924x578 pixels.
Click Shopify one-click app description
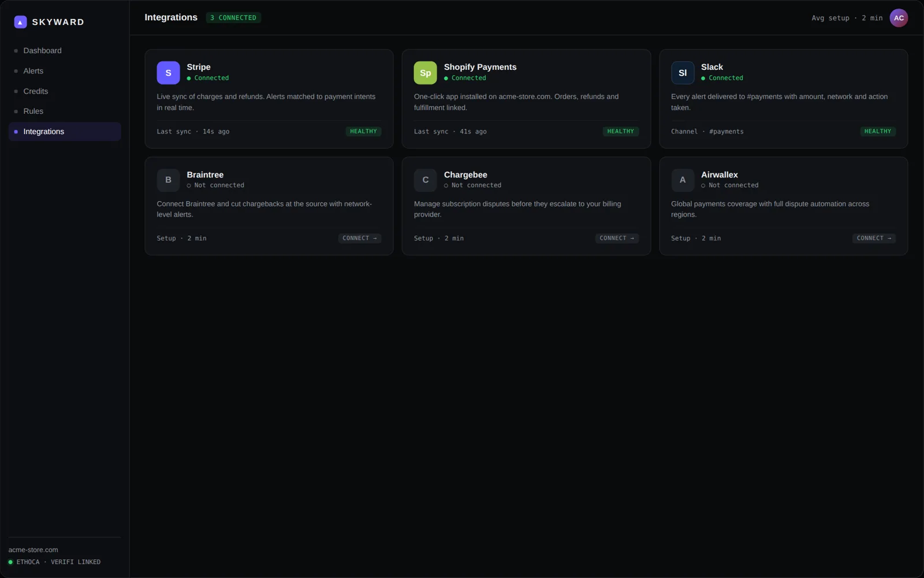click(x=516, y=102)
